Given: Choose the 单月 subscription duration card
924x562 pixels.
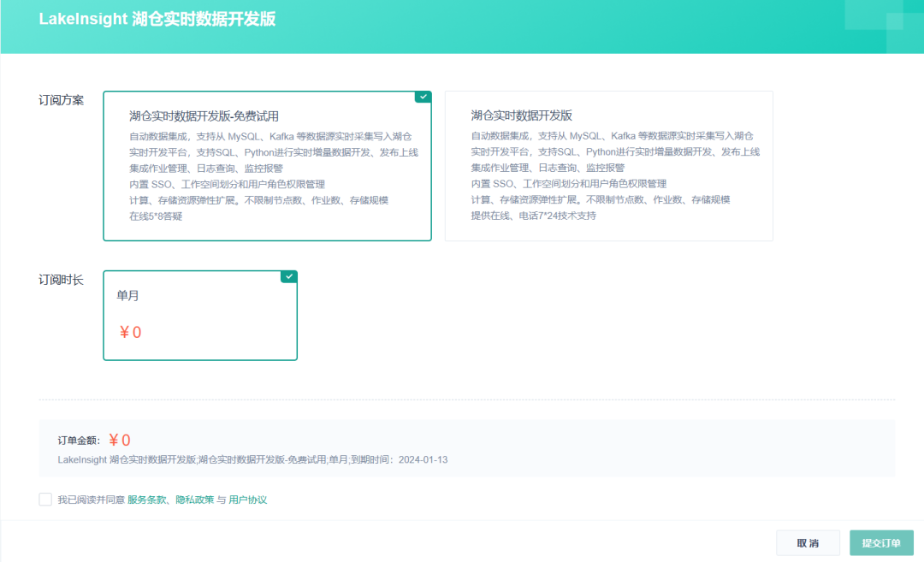Looking at the screenshot, I should (200, 315).
